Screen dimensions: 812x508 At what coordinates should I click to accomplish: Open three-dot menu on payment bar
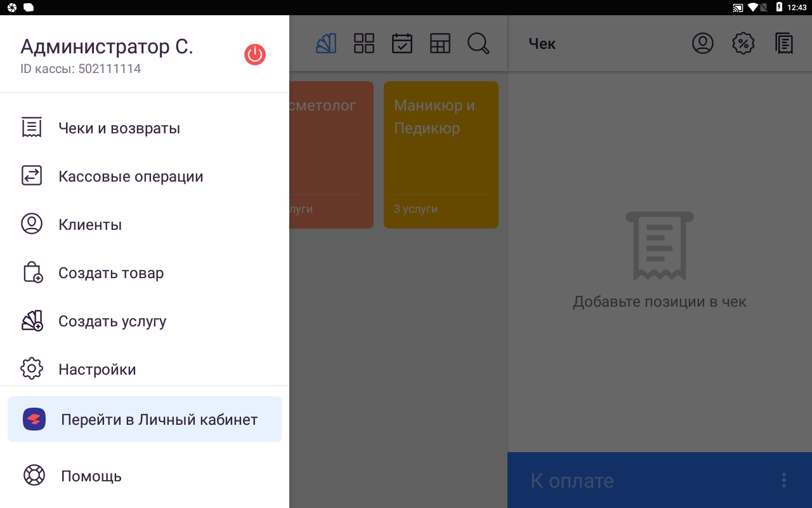coord(784,480)
